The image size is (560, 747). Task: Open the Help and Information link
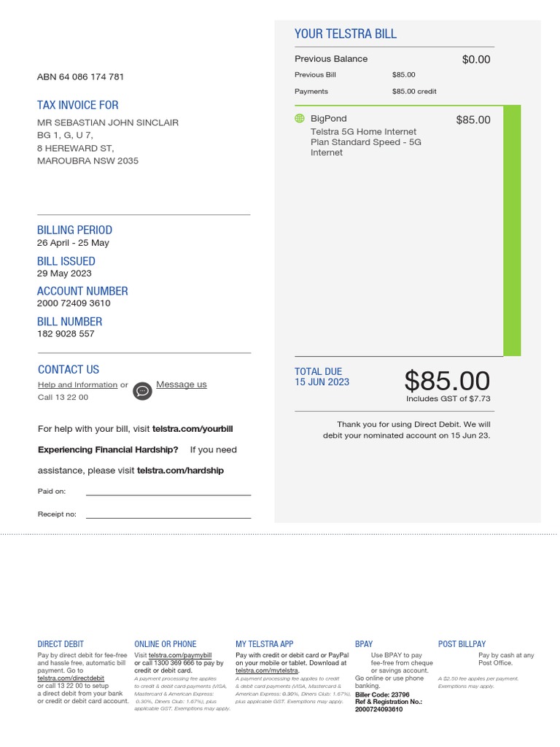coord(77,384)
